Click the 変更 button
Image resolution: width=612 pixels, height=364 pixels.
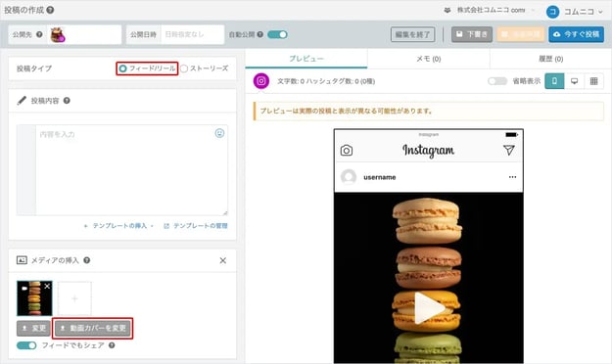pyautogui.click(x=33, y=328)
